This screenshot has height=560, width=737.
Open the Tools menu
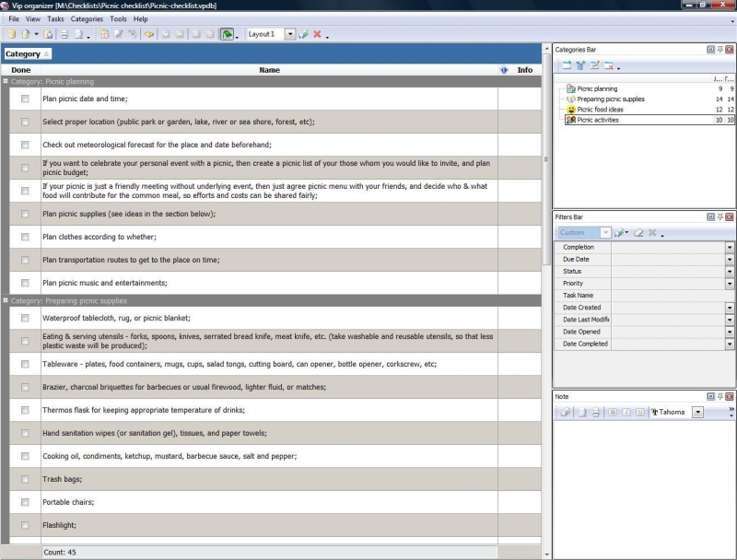(118, 18)
